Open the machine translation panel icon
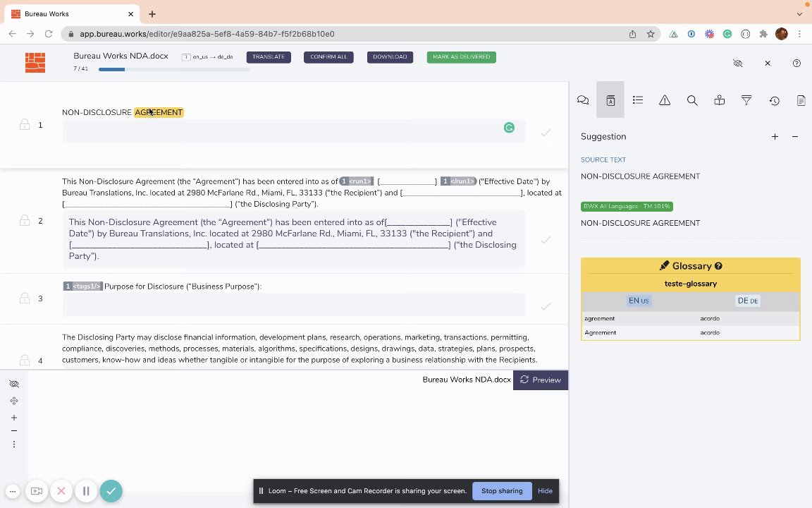 [x=719, y=100]
